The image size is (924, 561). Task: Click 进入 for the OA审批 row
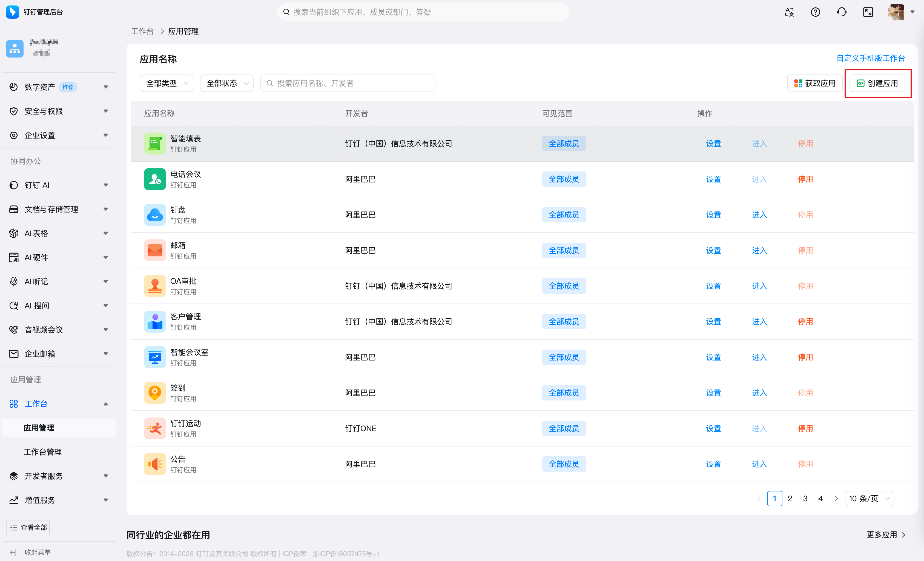pyautogui.click(x=759, y=286)
